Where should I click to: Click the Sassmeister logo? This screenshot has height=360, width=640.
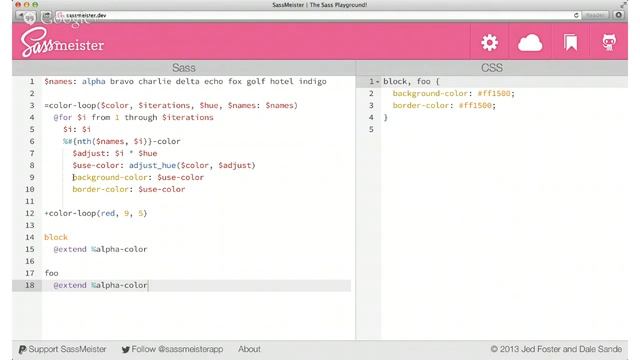coord(62,42)
